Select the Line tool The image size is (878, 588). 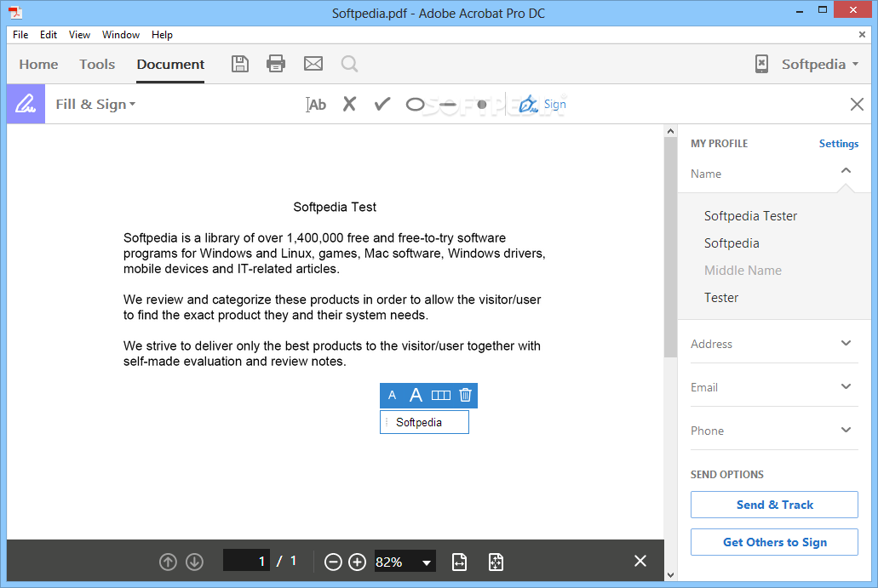click(448, 105)
